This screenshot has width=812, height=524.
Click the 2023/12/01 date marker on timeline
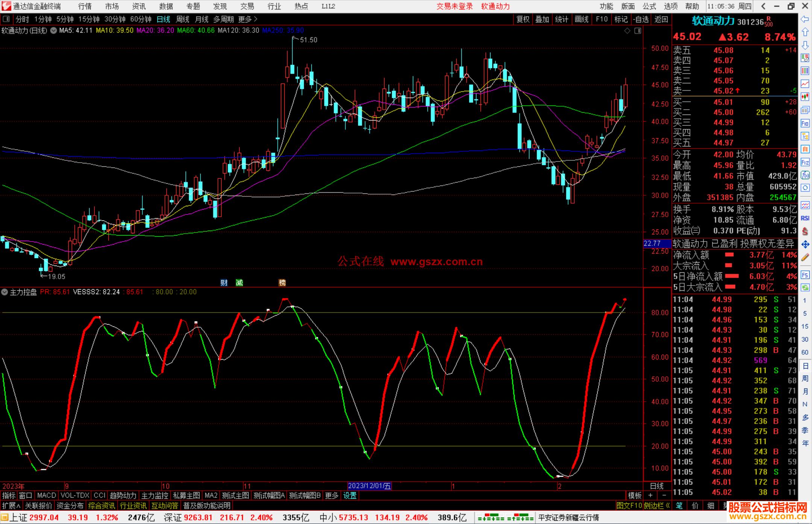tap(369, 486)
